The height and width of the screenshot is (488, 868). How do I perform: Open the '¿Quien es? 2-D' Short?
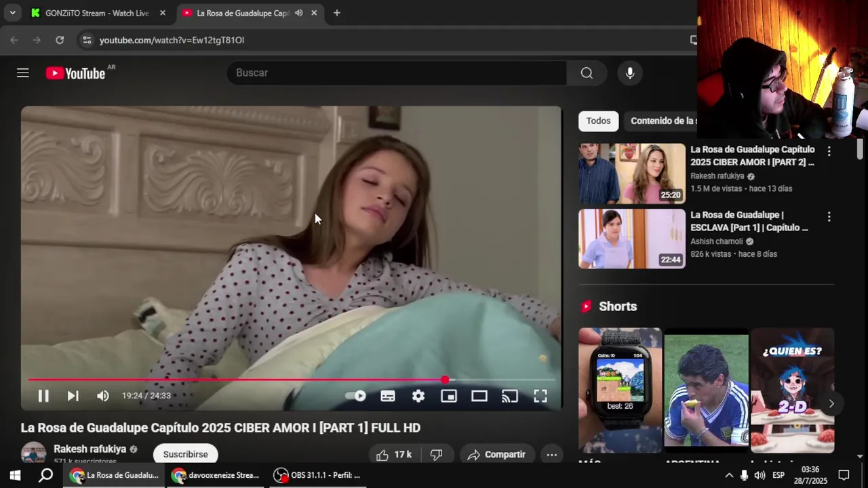click(792, 390)
